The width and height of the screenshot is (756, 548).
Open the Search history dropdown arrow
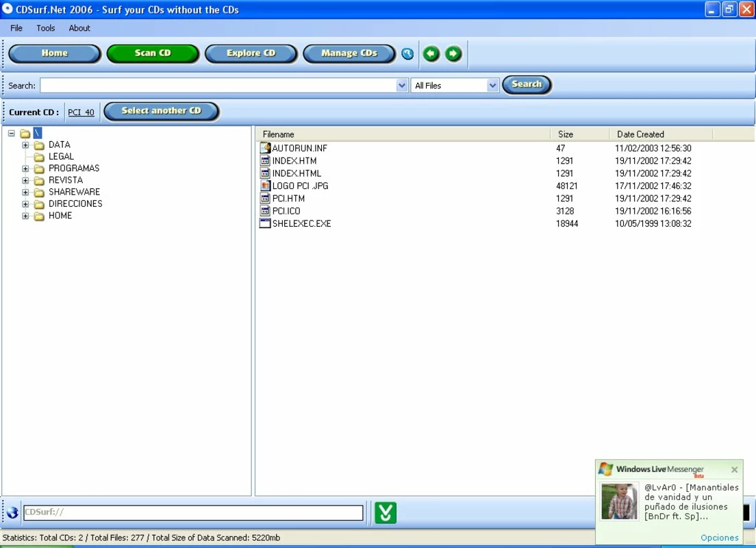coord(401,86)
